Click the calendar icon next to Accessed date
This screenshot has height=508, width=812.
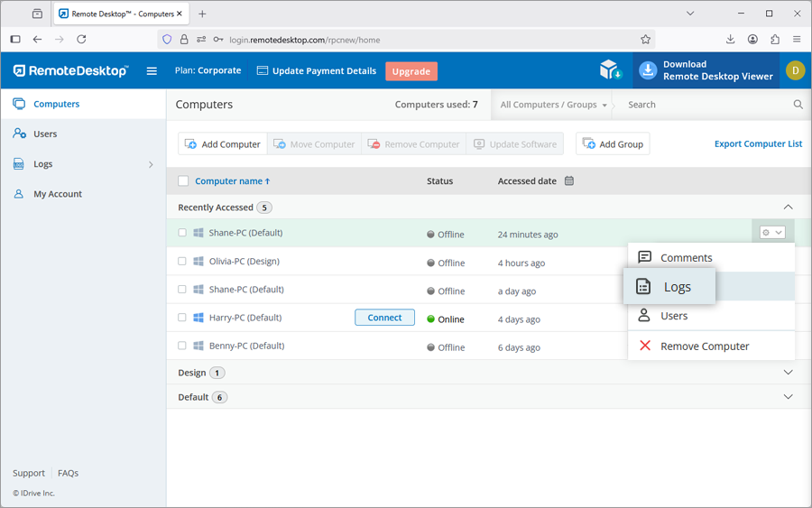[569, 181]
